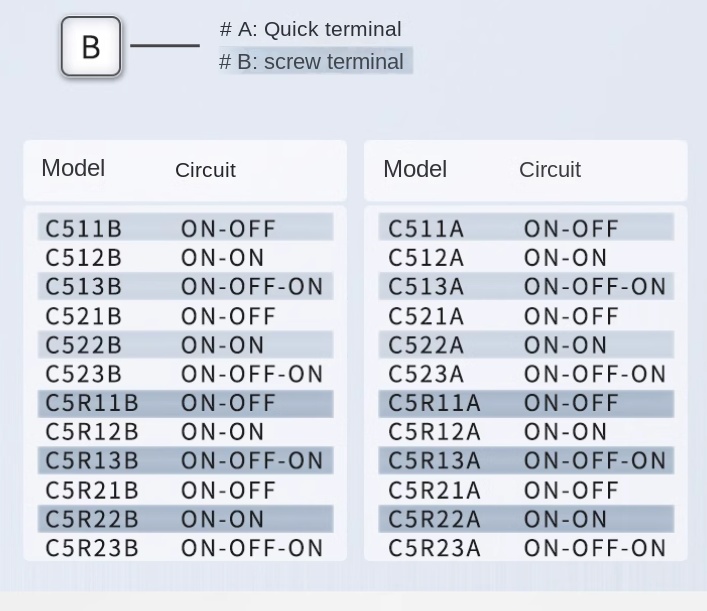Click the B key icon
Screen dimensions: 707x611
point(91,47)
